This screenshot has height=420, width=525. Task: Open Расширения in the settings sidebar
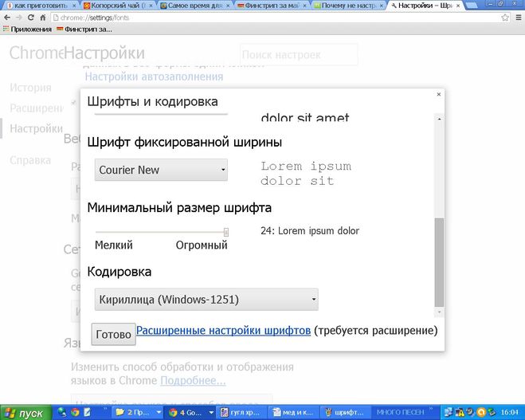(x=37, y=108)
